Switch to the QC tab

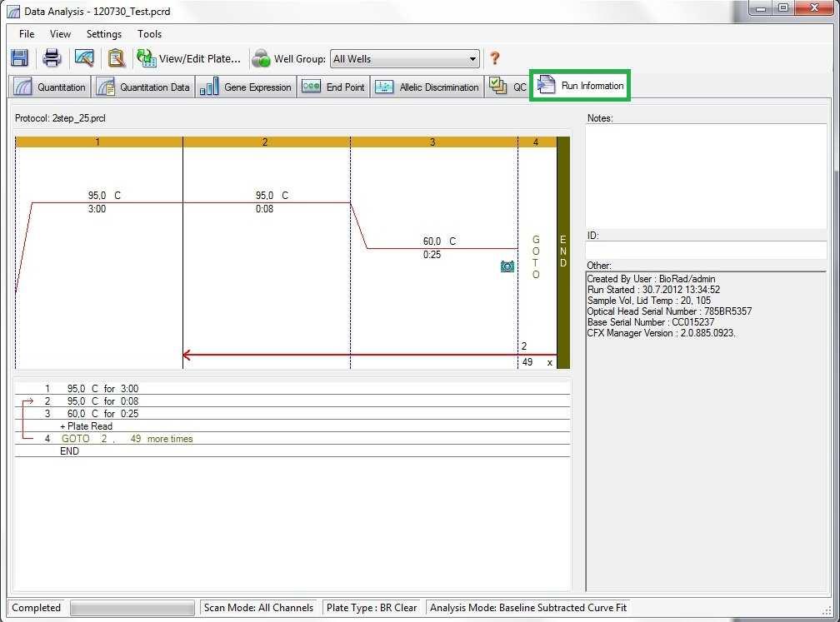[x=507, y=87]
